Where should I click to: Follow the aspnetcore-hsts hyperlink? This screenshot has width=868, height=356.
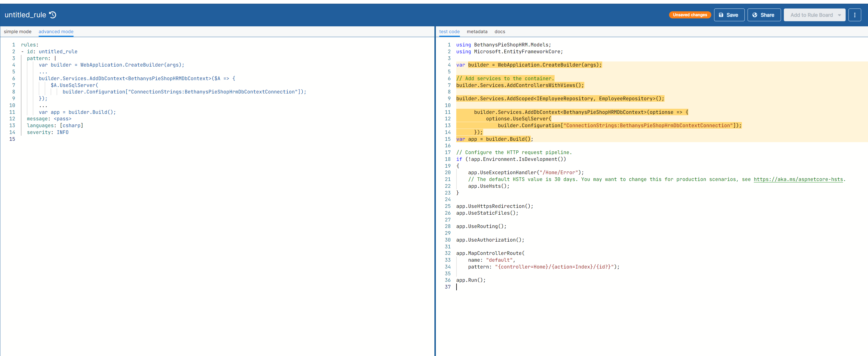point(799,179)
